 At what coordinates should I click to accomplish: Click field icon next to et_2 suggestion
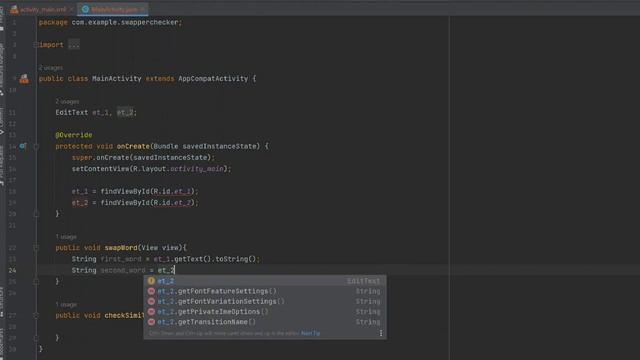coord(151,281)
